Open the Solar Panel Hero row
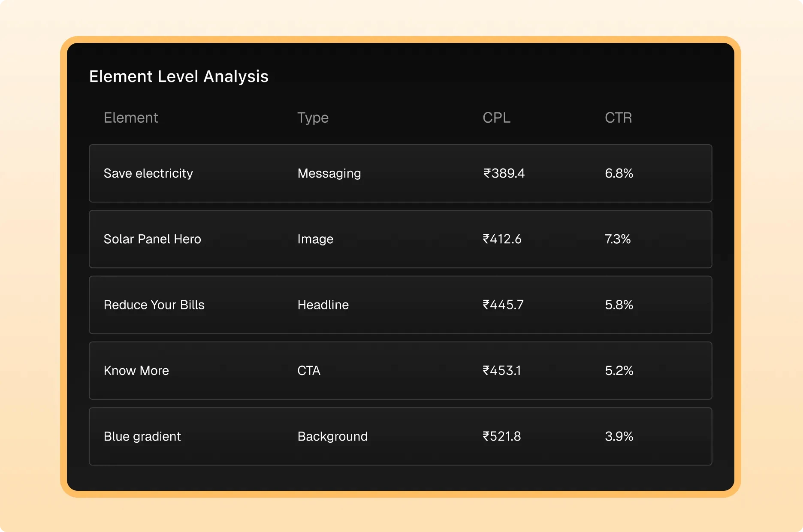The image size is (803, 532). (400, 239)
